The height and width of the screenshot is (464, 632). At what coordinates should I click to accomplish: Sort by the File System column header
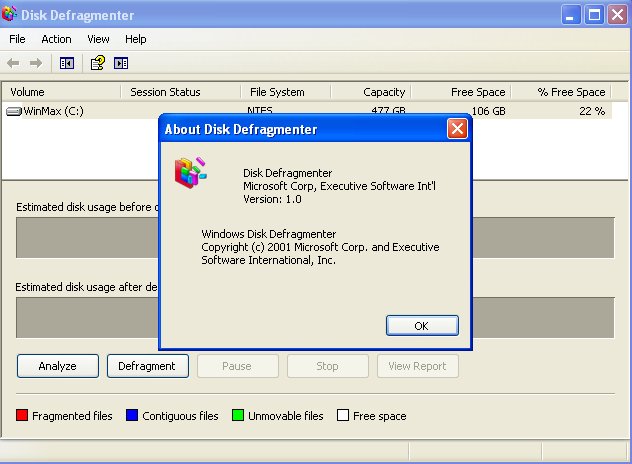pos(285,92)
